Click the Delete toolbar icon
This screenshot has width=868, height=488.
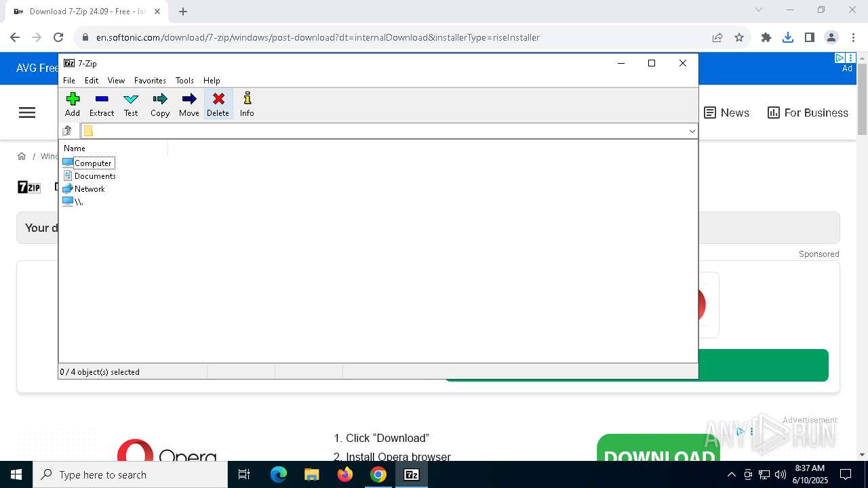pyautogui.click(x=218, y=104)
